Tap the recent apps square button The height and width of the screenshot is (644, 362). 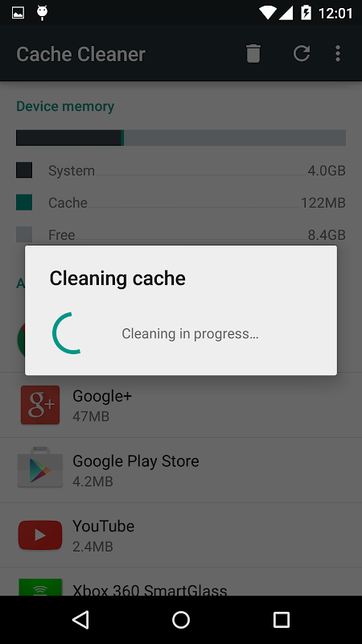281,619
